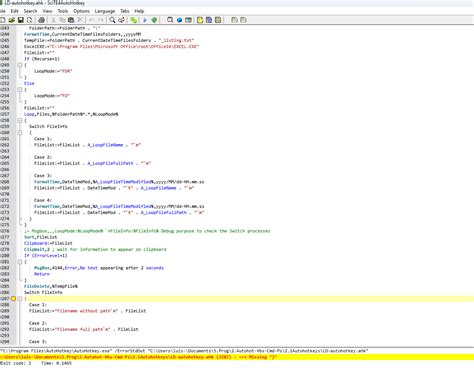Click the Close document toolbar icon
474x385 pixels.
coord(30,20)
